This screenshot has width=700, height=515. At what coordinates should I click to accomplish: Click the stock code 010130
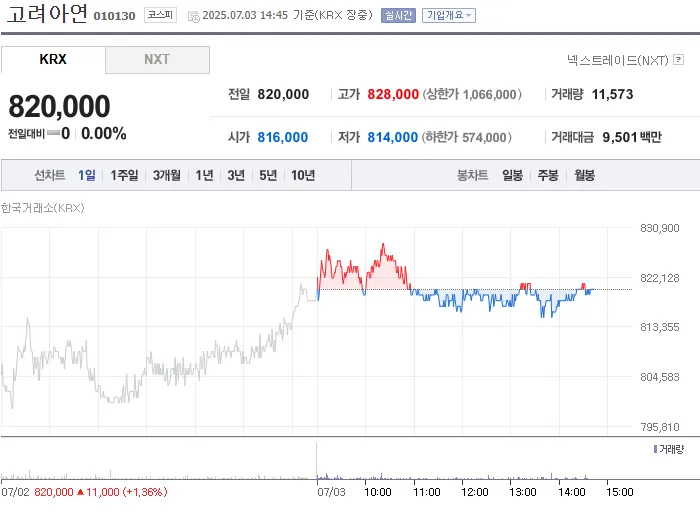(114, 16)
